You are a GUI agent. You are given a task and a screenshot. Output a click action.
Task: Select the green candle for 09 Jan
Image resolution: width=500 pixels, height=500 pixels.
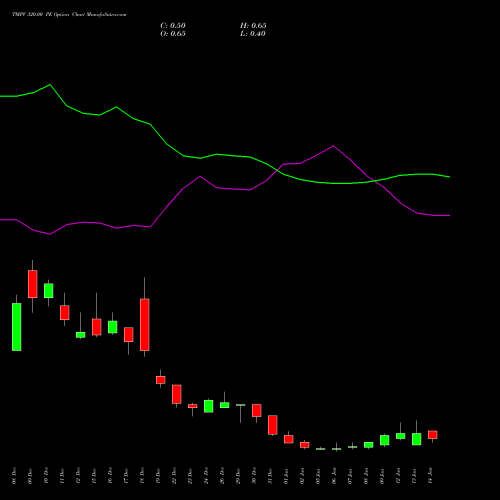385,440
